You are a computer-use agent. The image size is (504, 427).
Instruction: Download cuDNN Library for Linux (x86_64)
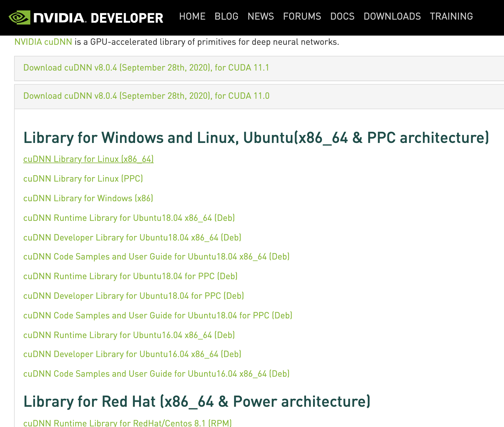(88, 159)
